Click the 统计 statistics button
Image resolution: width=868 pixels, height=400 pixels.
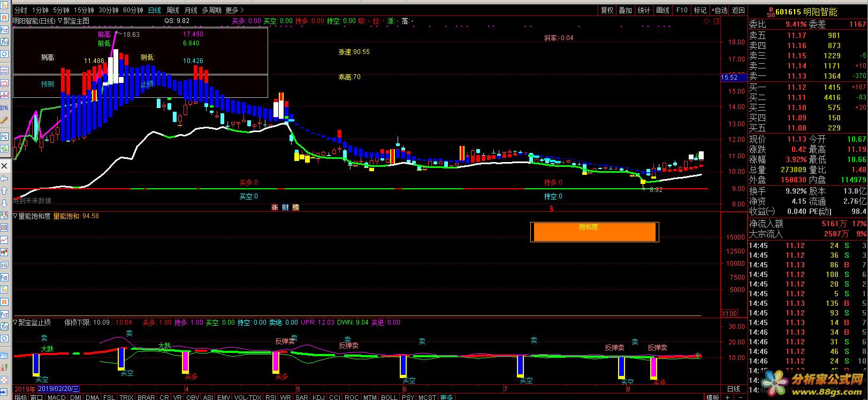[644, 10]
